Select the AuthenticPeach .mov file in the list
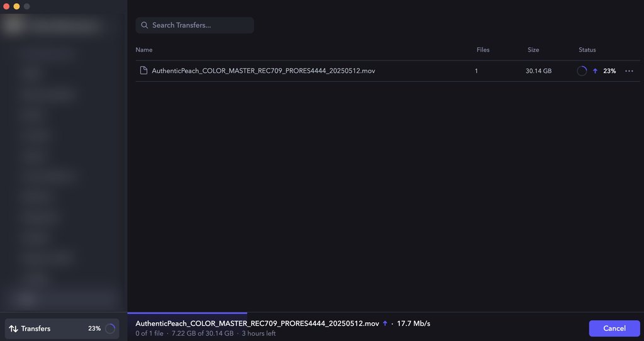 [264, 71]
